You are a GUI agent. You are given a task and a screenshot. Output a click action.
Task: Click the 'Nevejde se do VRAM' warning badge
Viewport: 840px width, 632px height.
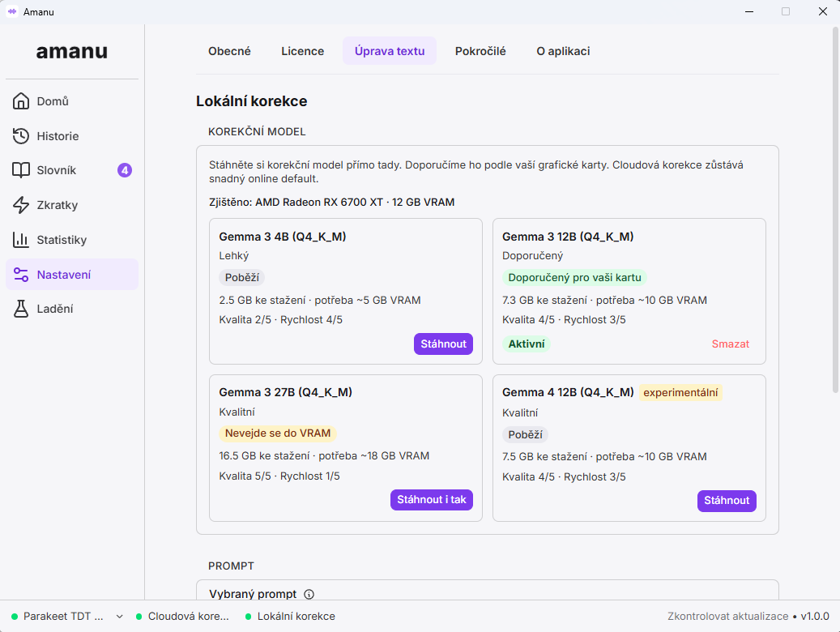tap(278, 433)
